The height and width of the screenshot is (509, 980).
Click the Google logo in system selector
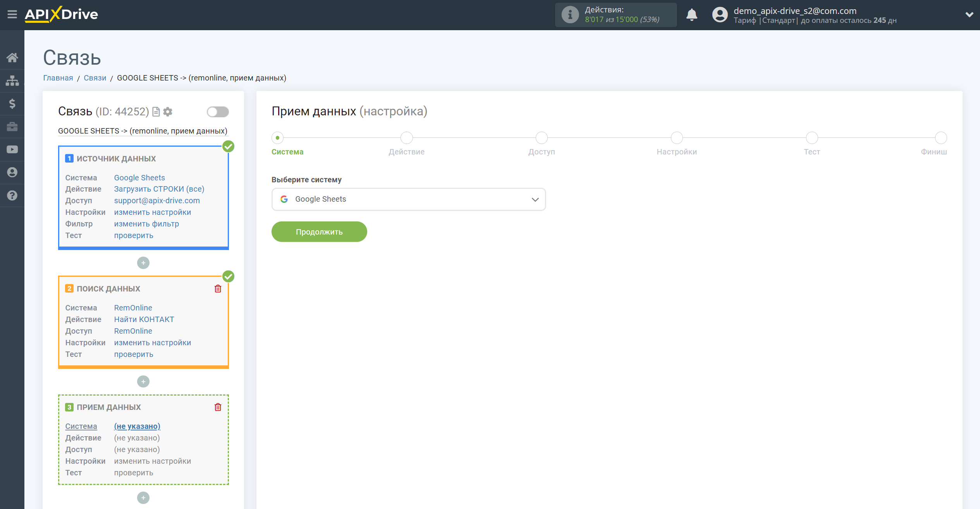coord(284,199)
